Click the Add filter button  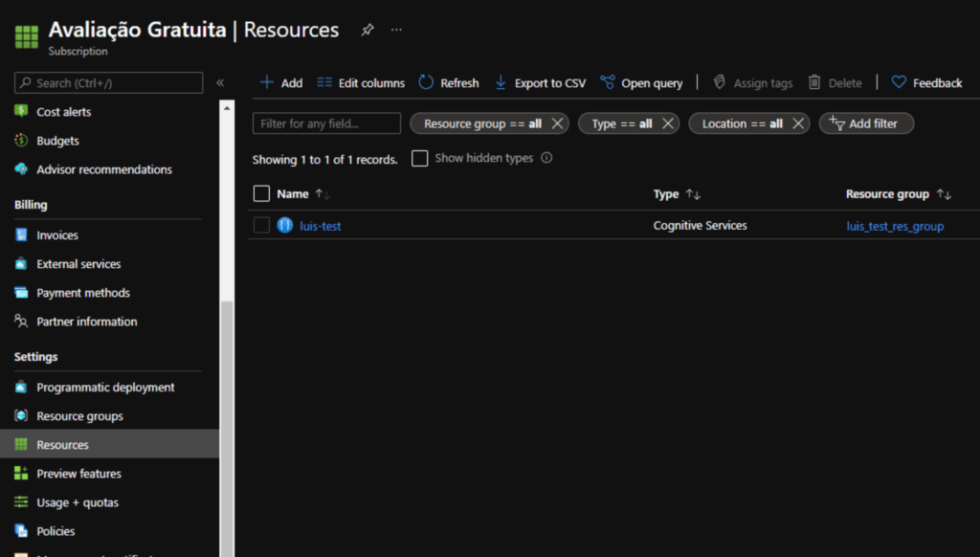tap(866, 123)
